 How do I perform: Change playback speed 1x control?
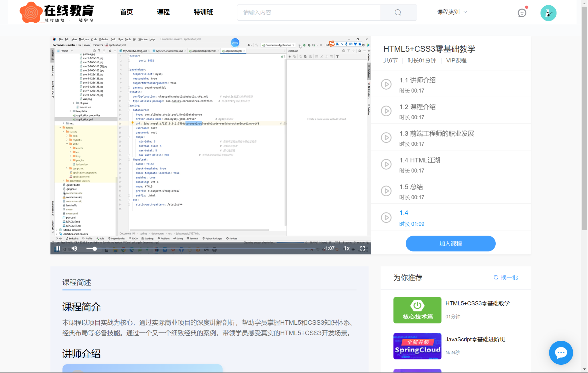coord(346,248)
